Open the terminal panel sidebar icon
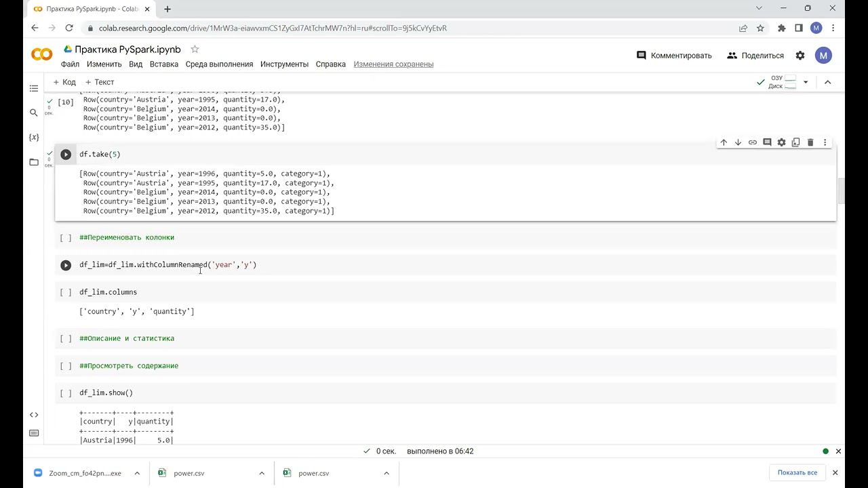 (34, 433)
